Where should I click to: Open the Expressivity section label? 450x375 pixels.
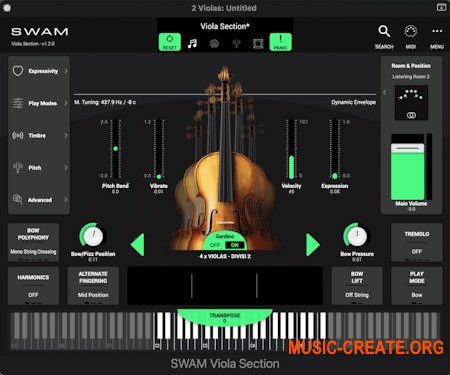[x=43, y=71]
